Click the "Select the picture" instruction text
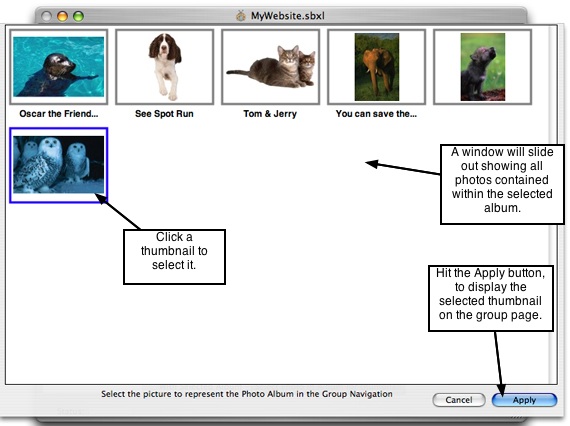Image resolution: width=570 pixels, height=426 pixels. (247, 394)
